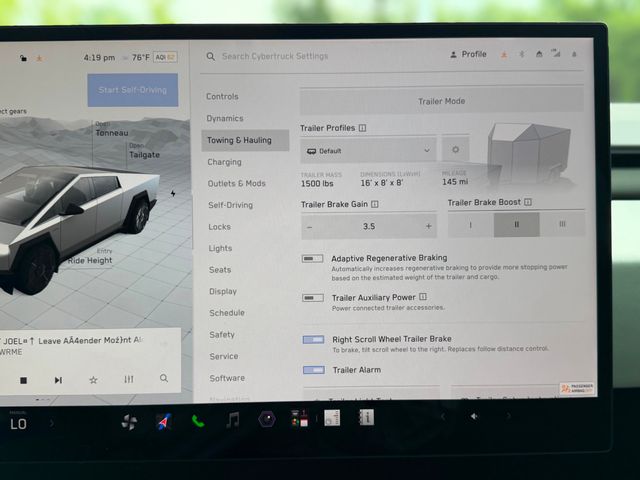Open the HomeLink garage icon
Image resolution: width=640 pixels, height=480 pixels.
click(539, 54)
